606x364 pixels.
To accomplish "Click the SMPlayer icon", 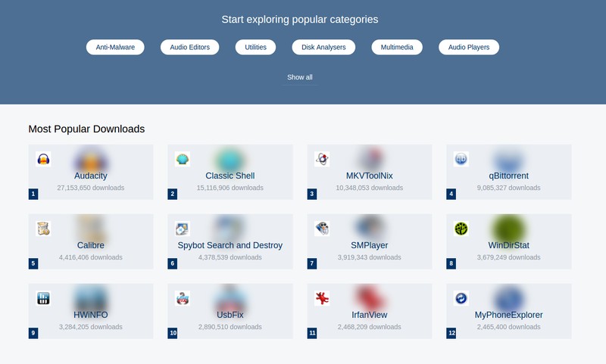I will (322, 229).
